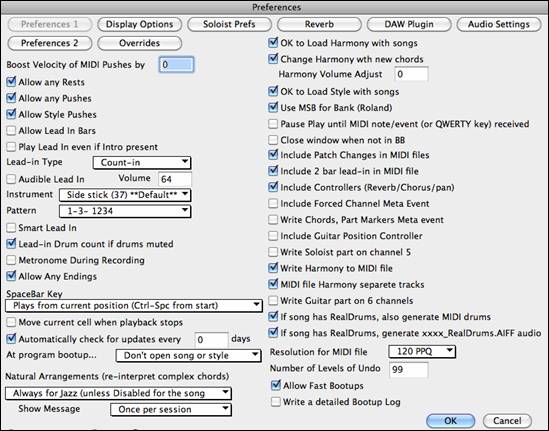
Task: Open Resolution for MIDI file dropdown
Action: [x=422, y=351]
